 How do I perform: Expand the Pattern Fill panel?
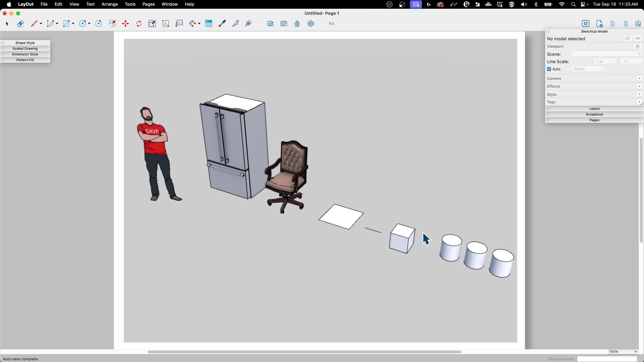click(x=25, y=60)
